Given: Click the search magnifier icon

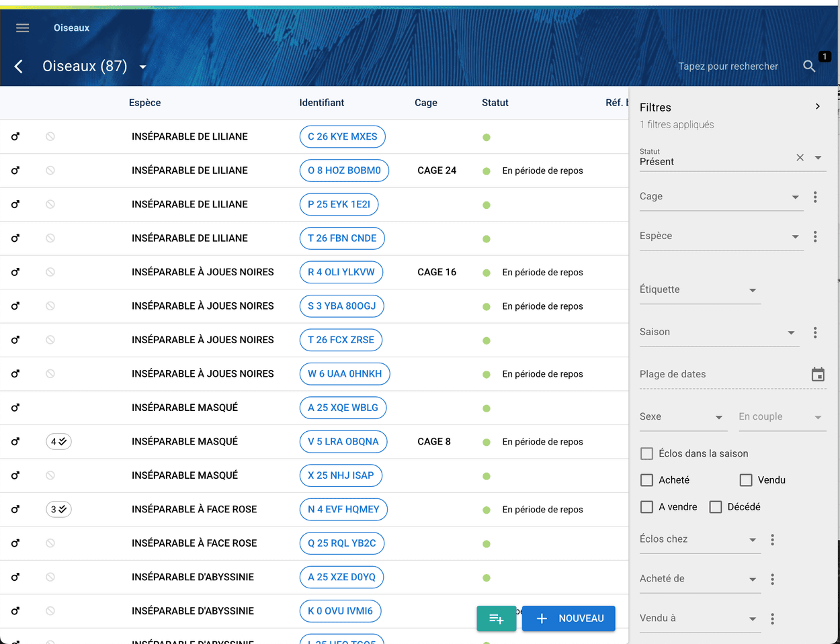Looking at the screenshot, I should (x=809, y=66).
